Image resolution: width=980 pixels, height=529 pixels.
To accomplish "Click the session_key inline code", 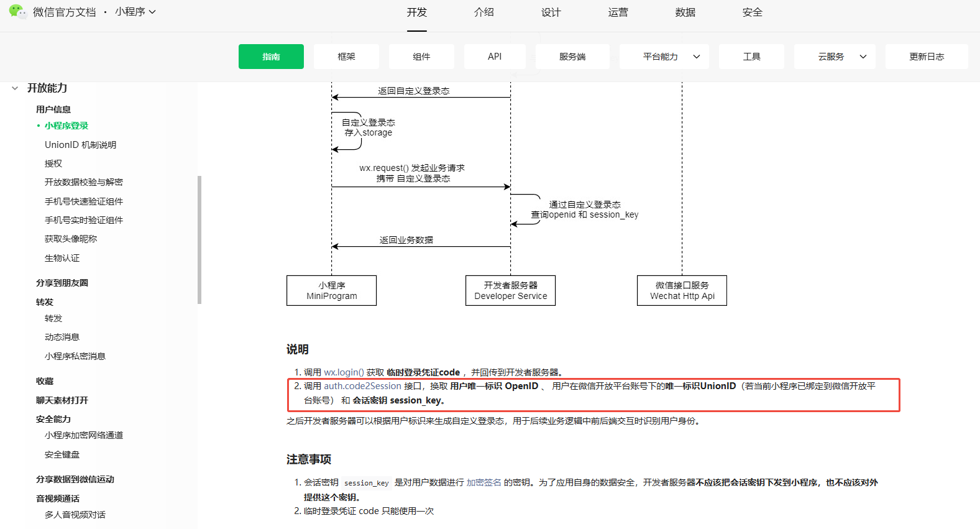I will (367, 483).
